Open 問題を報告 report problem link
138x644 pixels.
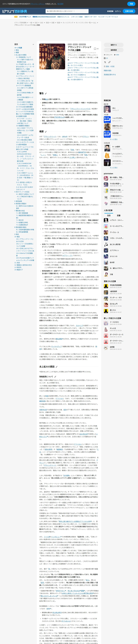pyautogui.click(x=108, y=71)
